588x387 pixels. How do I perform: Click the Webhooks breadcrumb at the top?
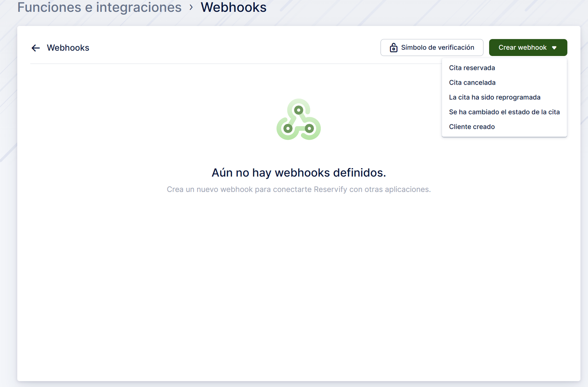pyautogui.click(x=233, y=7)
